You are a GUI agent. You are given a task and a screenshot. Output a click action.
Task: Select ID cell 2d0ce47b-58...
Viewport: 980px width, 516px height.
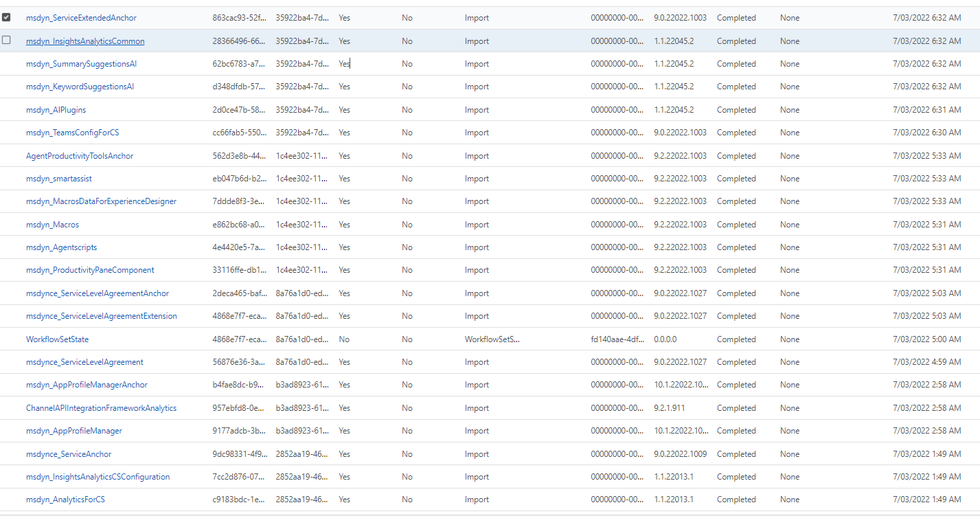coord(239,110)
